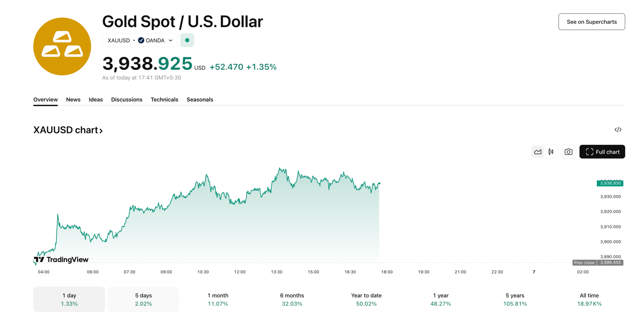
Task: Click the TradingView logo on chart
Action: click(61, 259)
